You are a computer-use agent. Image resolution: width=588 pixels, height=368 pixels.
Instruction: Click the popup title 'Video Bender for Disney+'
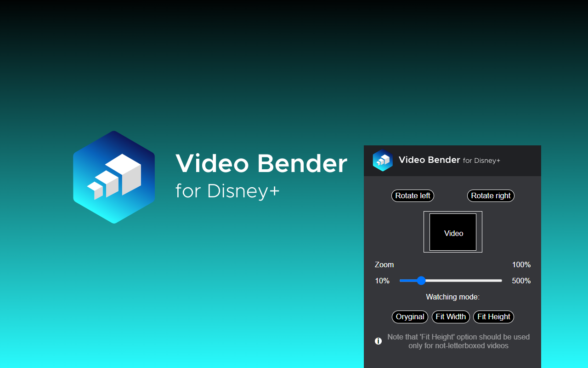tap(449, 160)
